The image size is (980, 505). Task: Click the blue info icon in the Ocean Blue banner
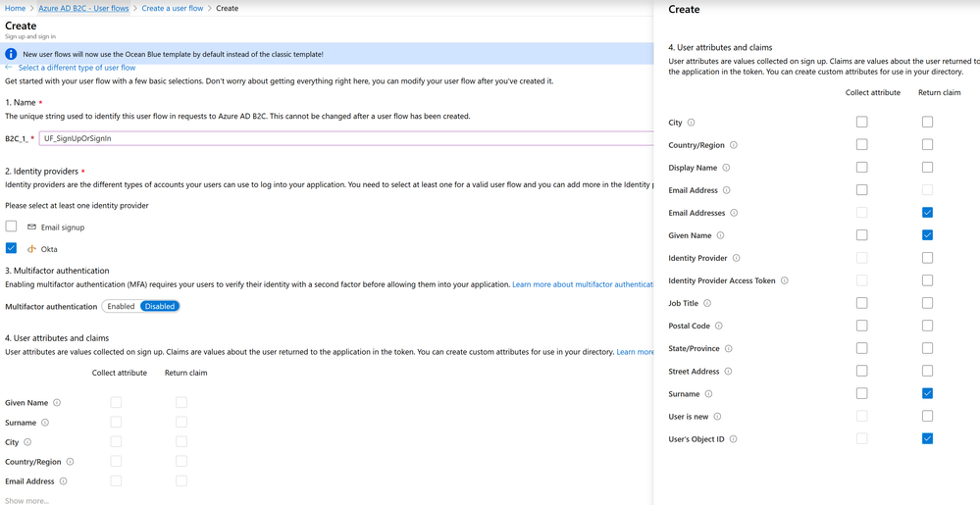(x=11, y=54)
